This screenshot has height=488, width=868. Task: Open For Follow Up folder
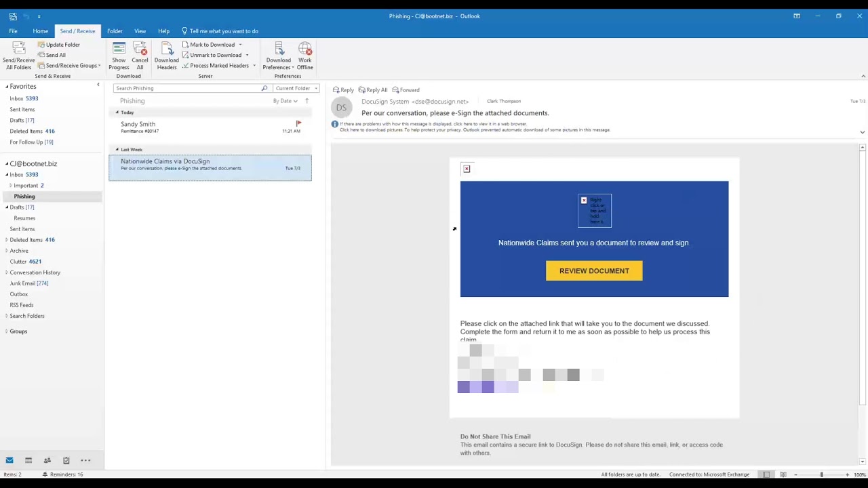pos(31,142)
